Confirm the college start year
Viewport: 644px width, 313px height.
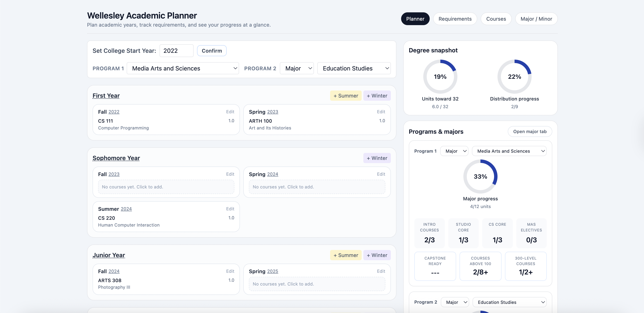pyautogui.click(x=212, y=51)
